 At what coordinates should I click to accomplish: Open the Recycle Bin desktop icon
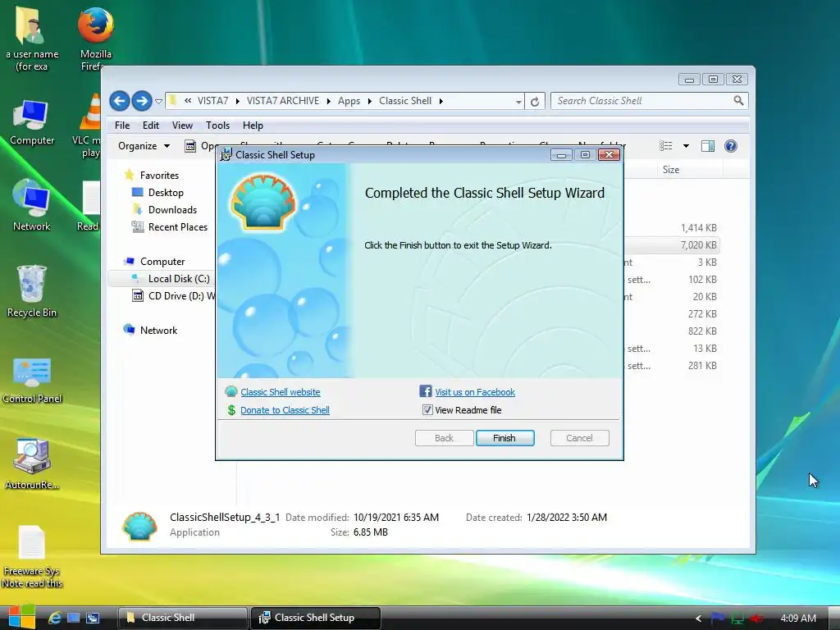click(32, 291)
